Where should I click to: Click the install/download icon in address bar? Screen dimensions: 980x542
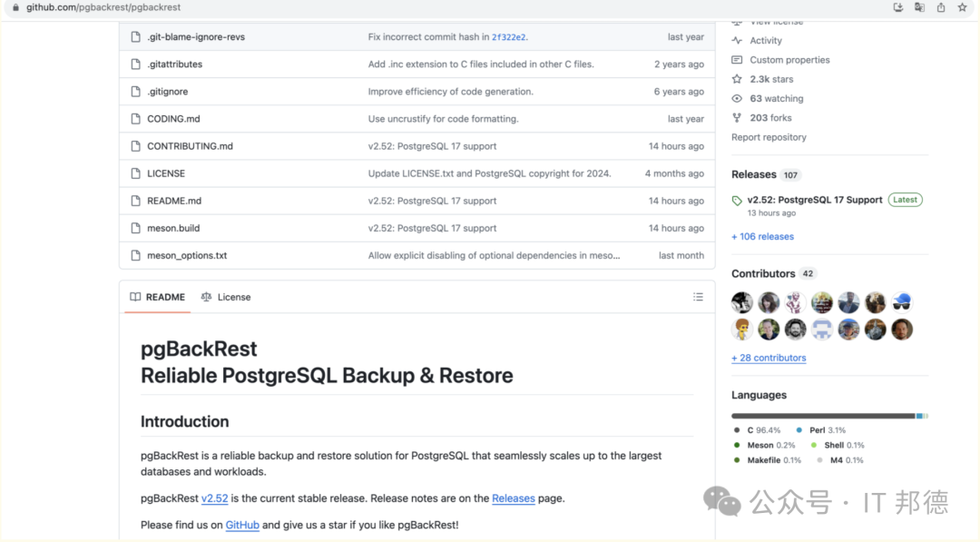coord(898,7)
